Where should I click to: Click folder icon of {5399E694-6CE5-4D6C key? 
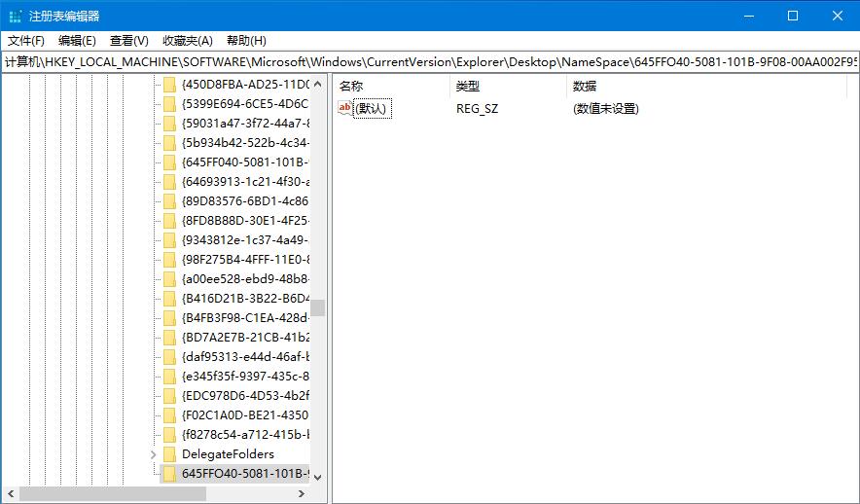[169, 104]
